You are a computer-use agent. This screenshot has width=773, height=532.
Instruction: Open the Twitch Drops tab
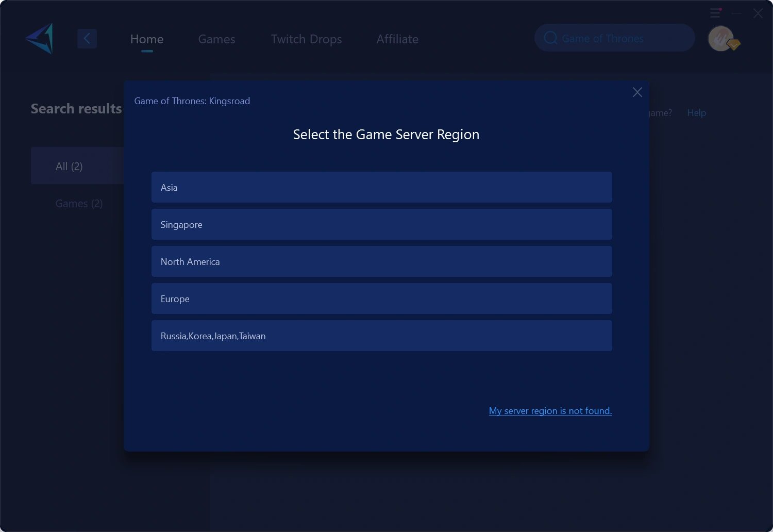(307, 39)
